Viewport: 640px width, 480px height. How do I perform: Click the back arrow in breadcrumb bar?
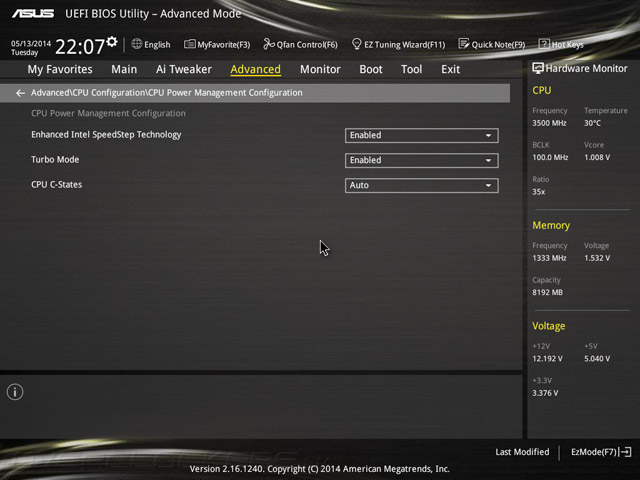[20, 93]
